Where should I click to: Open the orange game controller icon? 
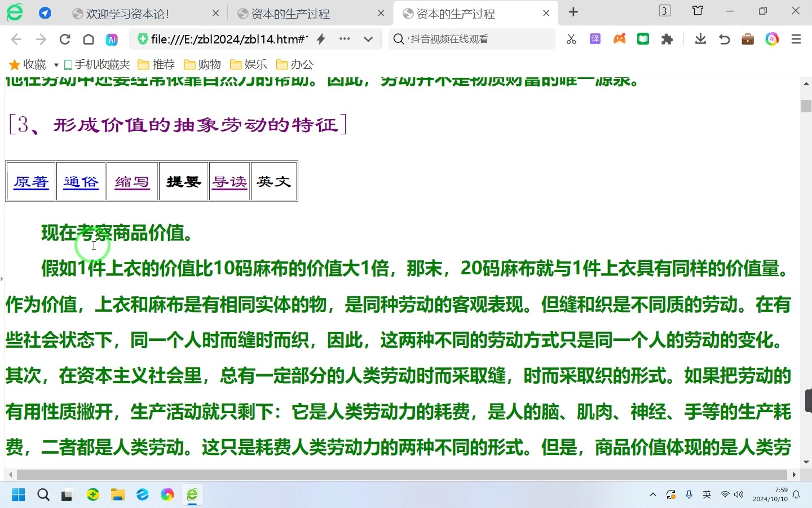[620, 39]
